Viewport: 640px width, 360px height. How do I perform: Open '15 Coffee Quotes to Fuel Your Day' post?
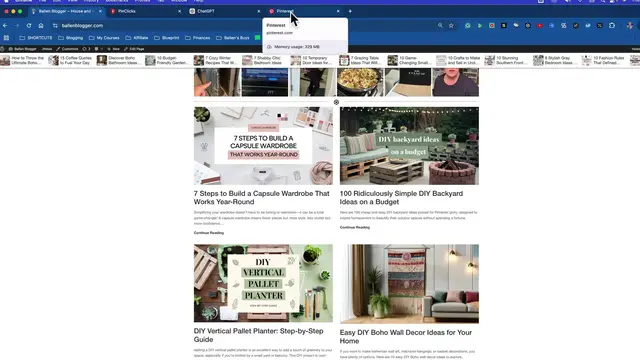click(x=70, y=60)
